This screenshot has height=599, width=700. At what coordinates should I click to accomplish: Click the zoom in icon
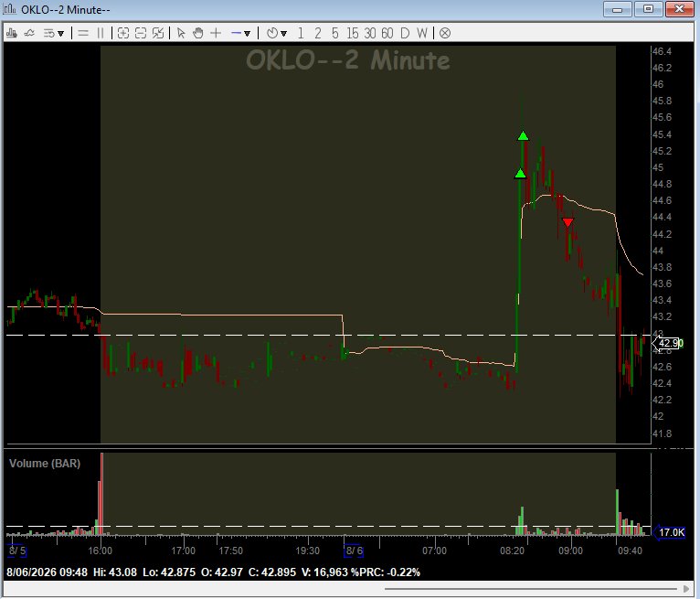pos(123,33)
